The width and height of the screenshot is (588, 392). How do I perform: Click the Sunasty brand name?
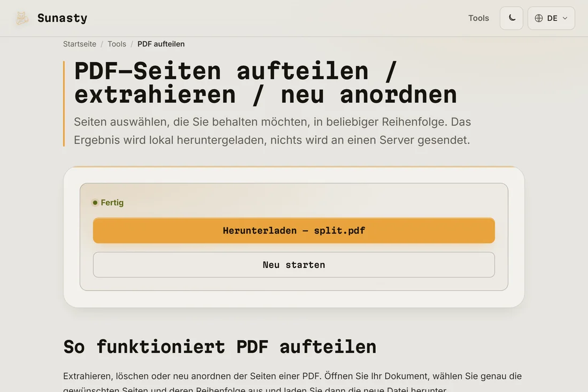(62, 18)
